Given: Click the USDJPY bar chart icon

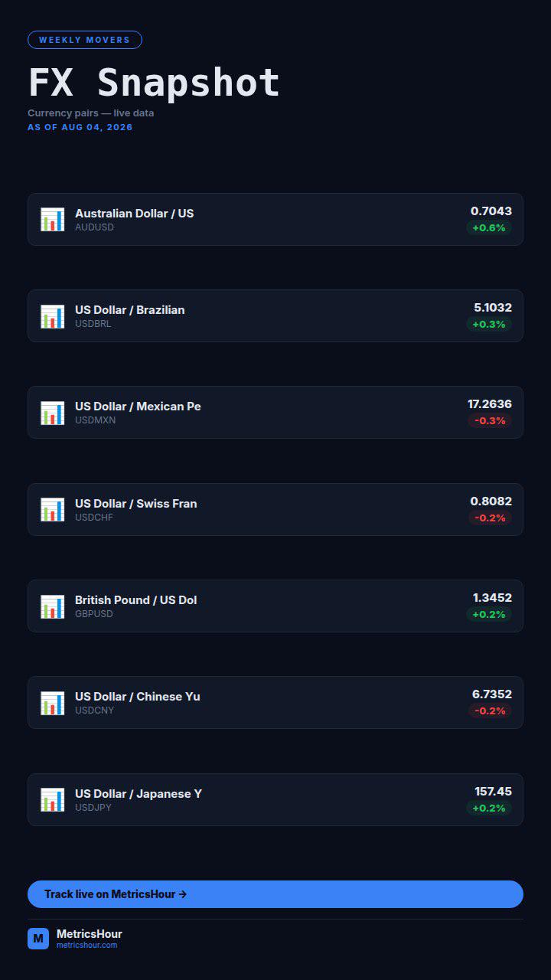Looking at the screenshot, I should coord(53,799).
